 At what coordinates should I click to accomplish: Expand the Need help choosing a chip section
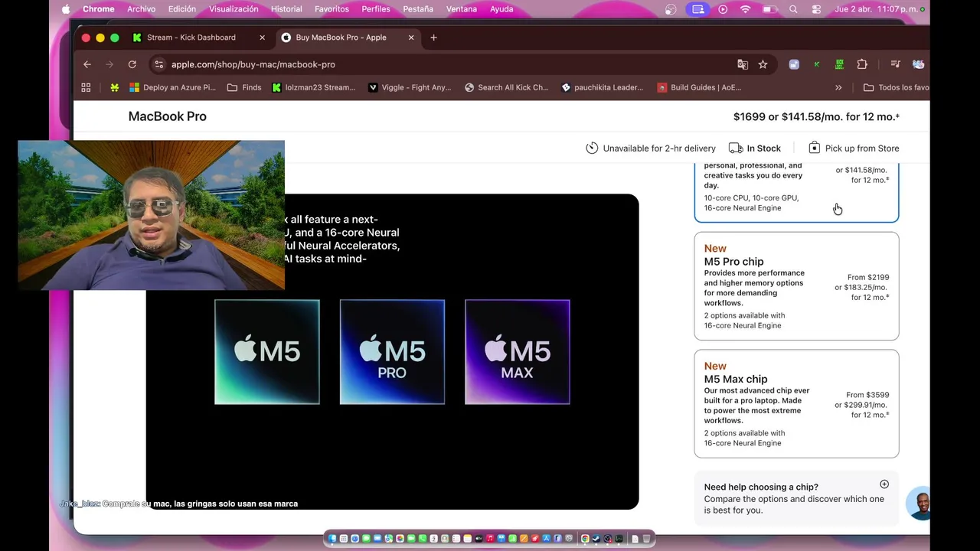click(884, 484)
